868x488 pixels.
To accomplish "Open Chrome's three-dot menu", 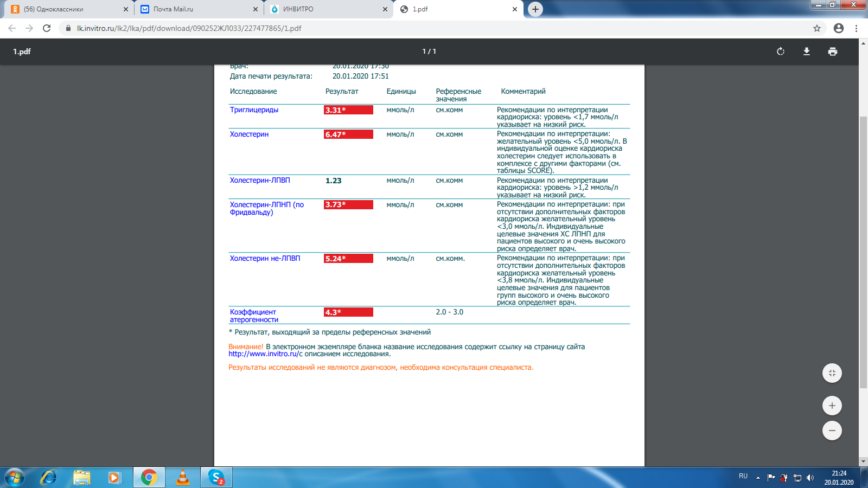I will pyautogui.click(x=857, y=28).
